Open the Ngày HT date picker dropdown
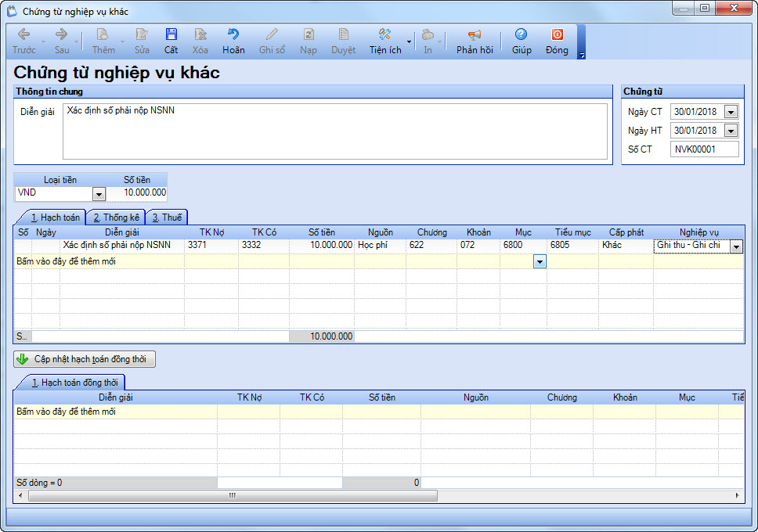758x532 pixels. click(731, 131)
